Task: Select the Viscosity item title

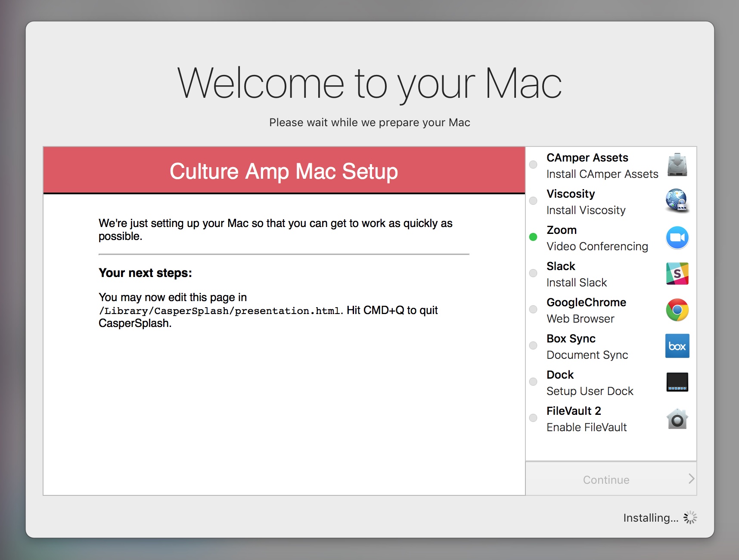Action: (571, 194)
